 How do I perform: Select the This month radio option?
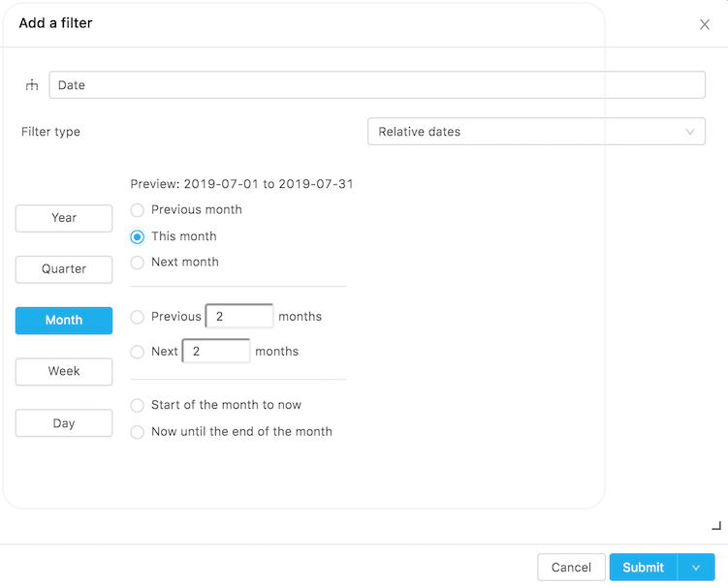click(x=138, y=236)
